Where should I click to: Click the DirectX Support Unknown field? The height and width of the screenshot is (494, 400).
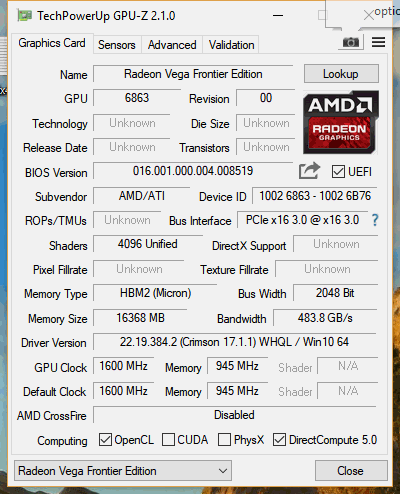336,244
